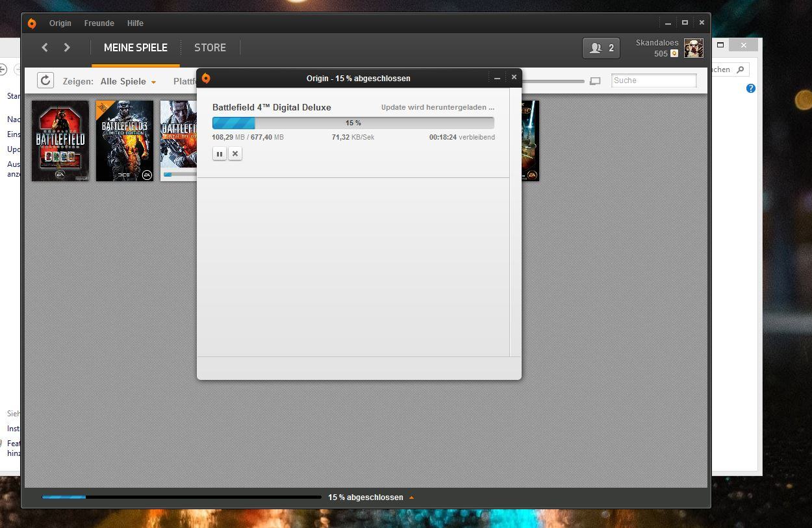Image resolution: width=812 pixels, height=528 pixels.
Task: Click the blue help icon in background window
Action: (751, 88)
